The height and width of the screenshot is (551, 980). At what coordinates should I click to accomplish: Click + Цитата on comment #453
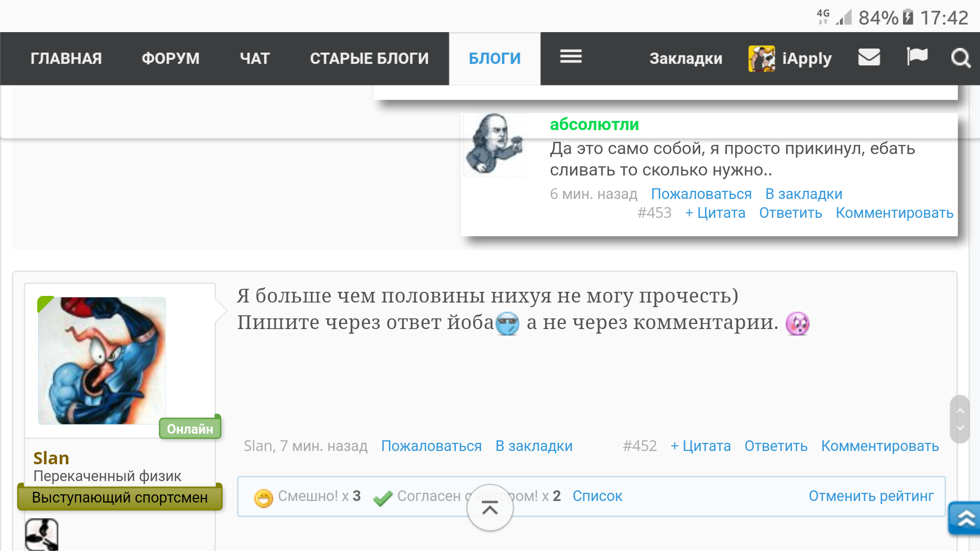(x=715, y=213)
